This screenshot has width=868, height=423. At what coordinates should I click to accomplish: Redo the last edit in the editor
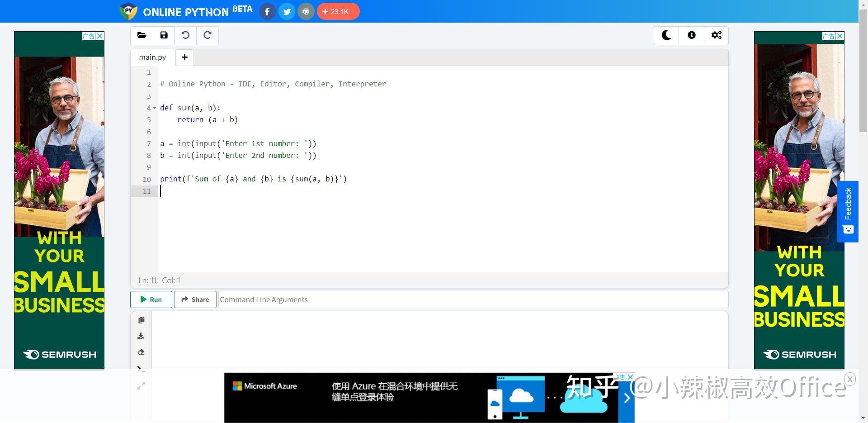tap(208, 35)
